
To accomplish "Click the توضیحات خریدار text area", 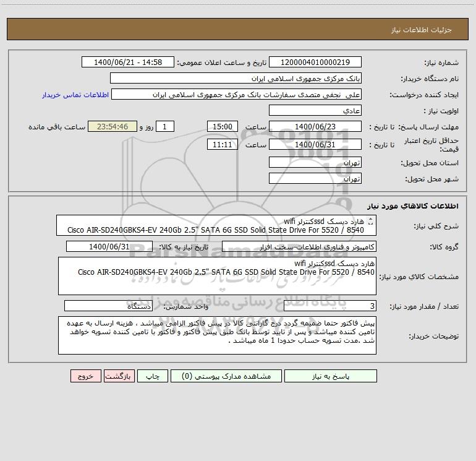I will tap(217, 335).
